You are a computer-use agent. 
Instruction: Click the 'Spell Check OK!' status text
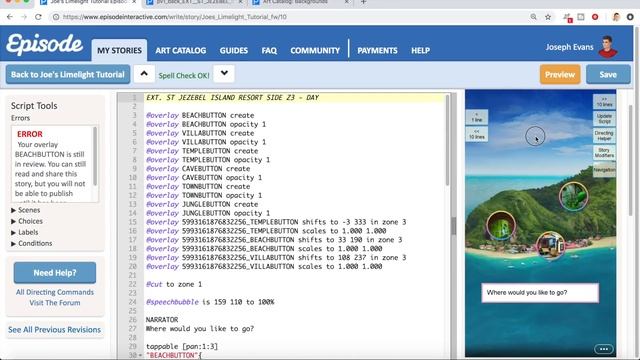[x=184, y=76]
